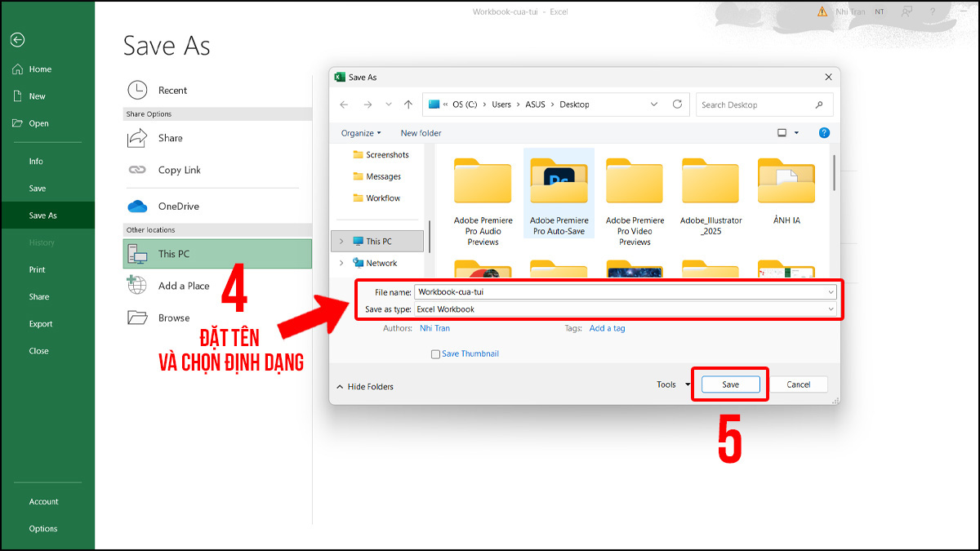
Task: Open the recent locations dropdown arrow
Action: (389, 104)
